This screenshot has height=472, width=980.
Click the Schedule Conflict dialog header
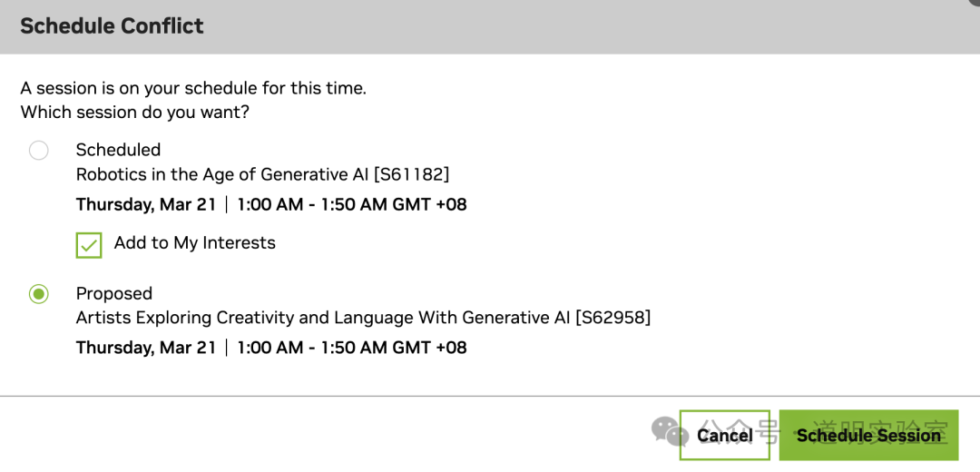pos(112,26)
